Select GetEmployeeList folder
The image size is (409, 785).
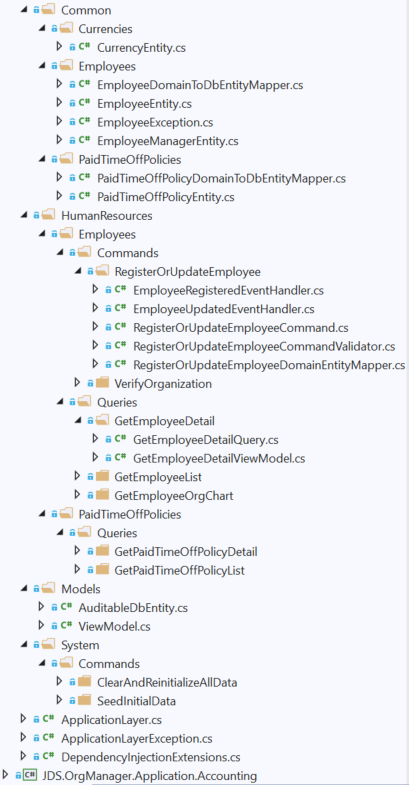(158, 477)
